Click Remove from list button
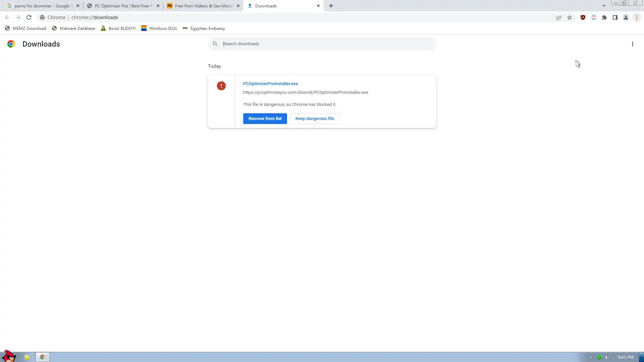 tap(265, 119)
